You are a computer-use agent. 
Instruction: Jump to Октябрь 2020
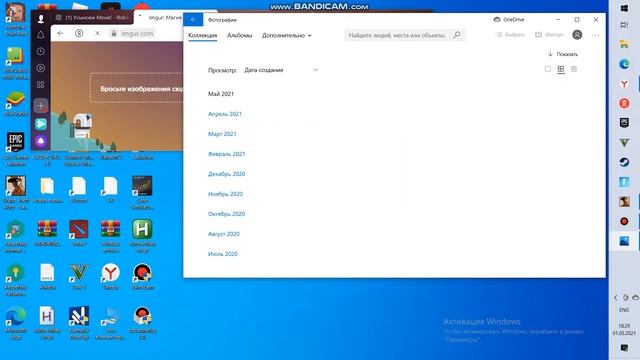[x=226, y=214]
